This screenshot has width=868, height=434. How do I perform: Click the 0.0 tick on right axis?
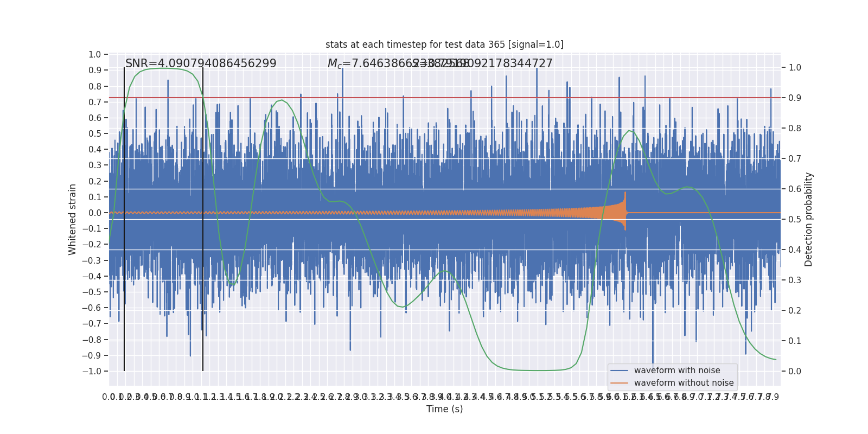[x=795, y=372]
